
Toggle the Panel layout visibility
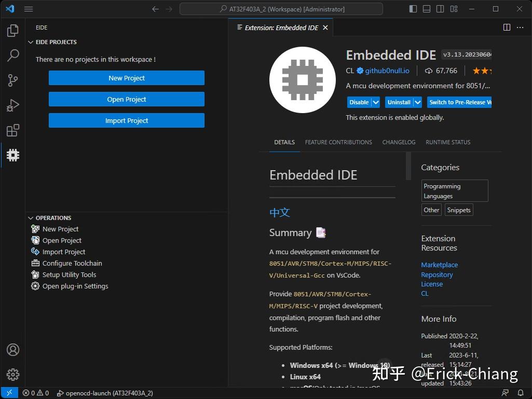[x=426, y=9]
